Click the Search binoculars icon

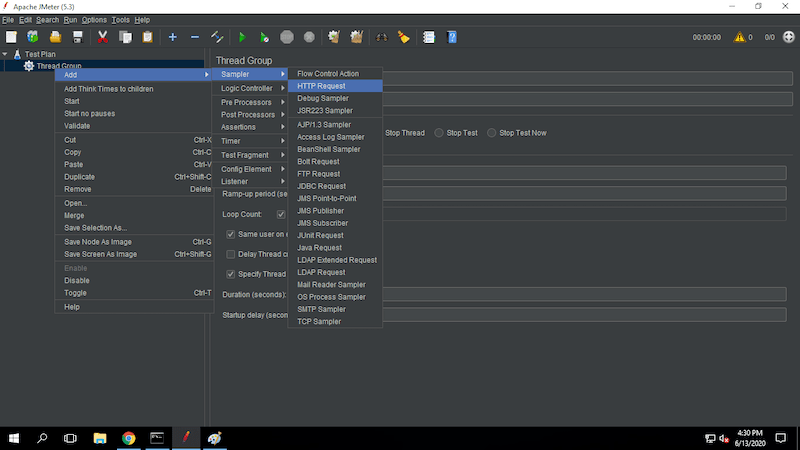(381, 37)
